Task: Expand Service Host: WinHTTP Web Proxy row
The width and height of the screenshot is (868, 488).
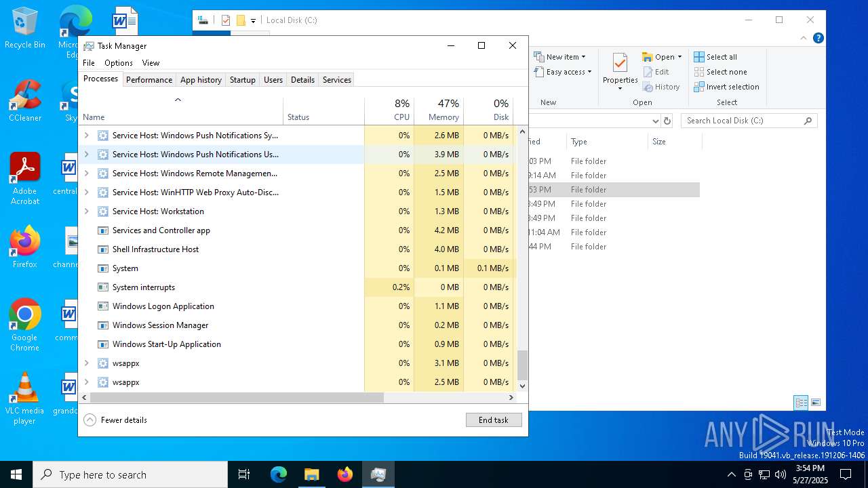Action: [x=86, y=192]
